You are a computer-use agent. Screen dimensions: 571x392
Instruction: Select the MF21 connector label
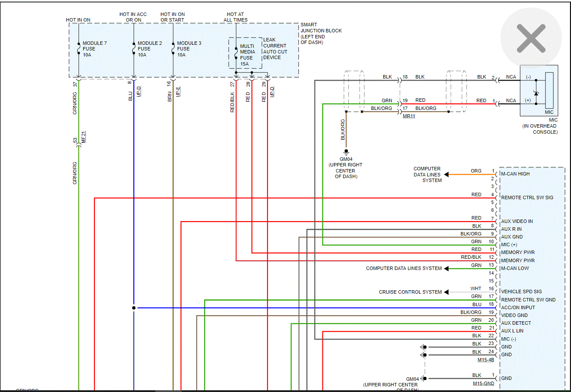pyautogui.click(x=84, y=137)
